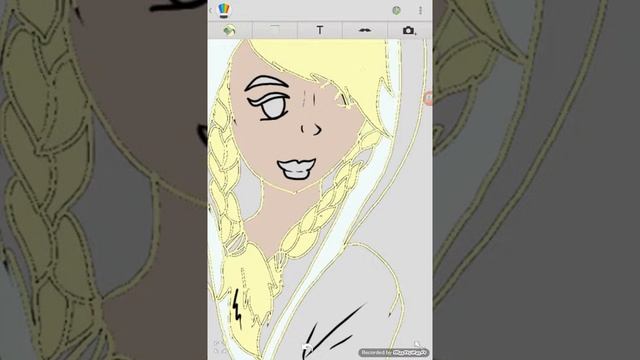Tap the rainbow app logo icon
Viewport: 640px width, 360px height.
click(224, 10)
